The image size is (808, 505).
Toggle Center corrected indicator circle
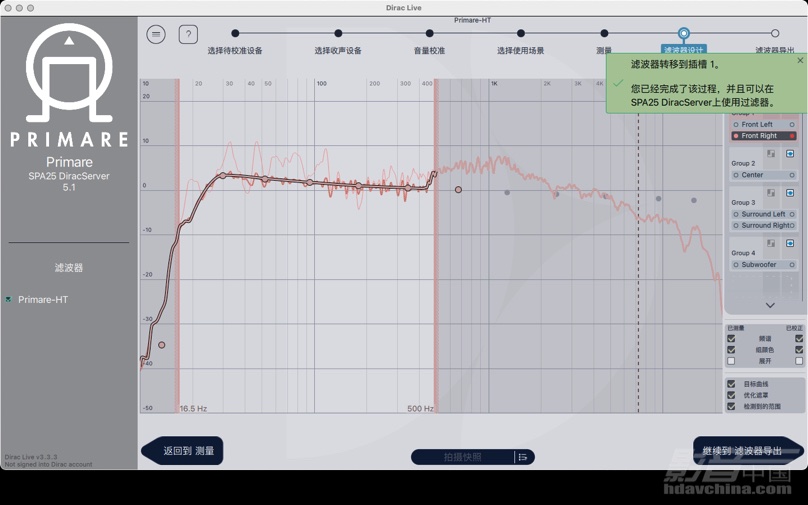click(x=792, y=175)
